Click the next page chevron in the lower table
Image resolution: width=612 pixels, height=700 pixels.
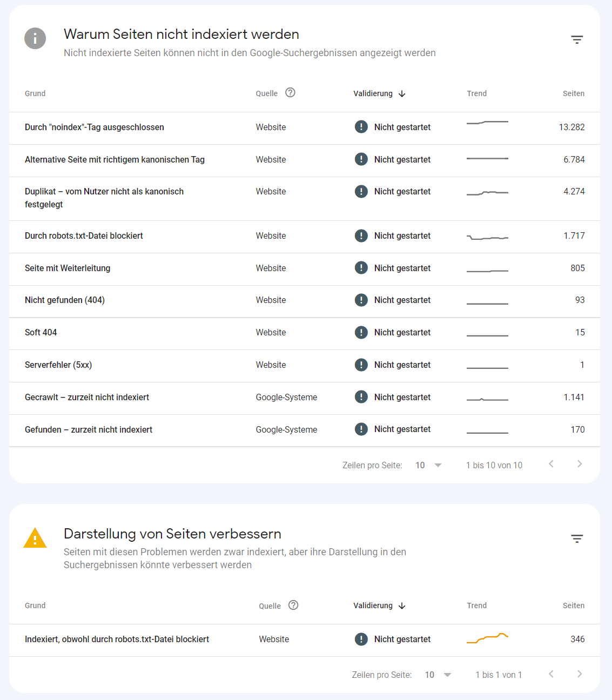point(580,674)
